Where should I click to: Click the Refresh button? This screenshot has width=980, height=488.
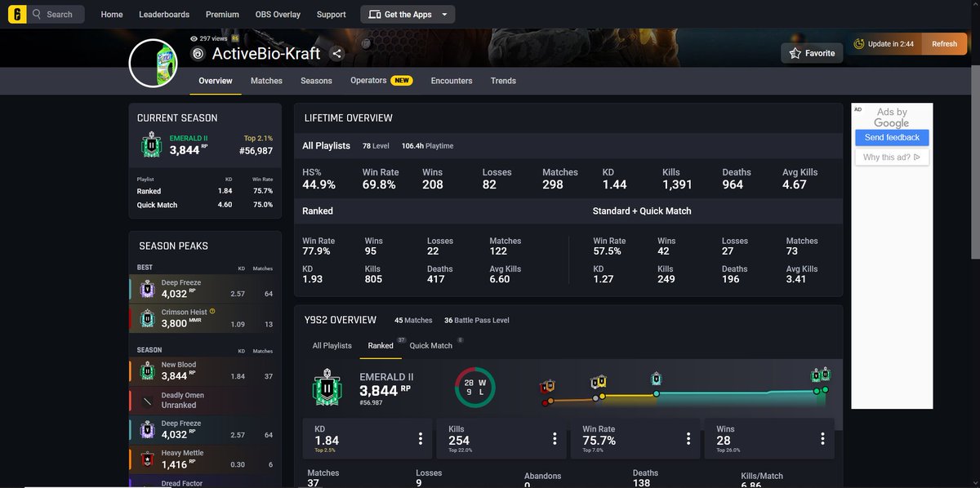(x=944, y=43)
